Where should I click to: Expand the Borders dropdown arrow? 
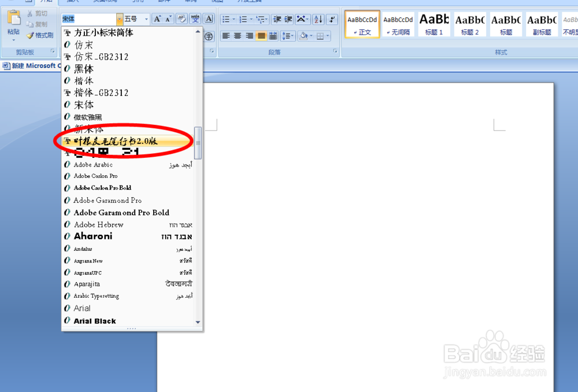(x=328, y=36)
